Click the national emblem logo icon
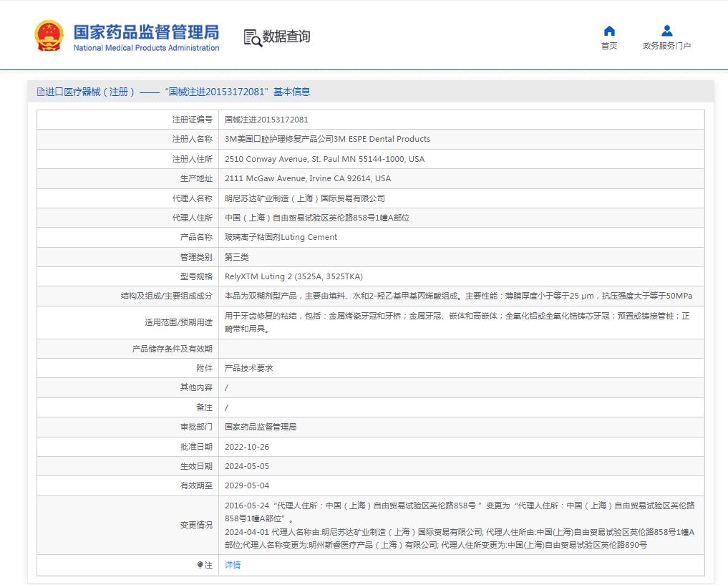Viewport: 728px width, 585px height. [49, 36]
